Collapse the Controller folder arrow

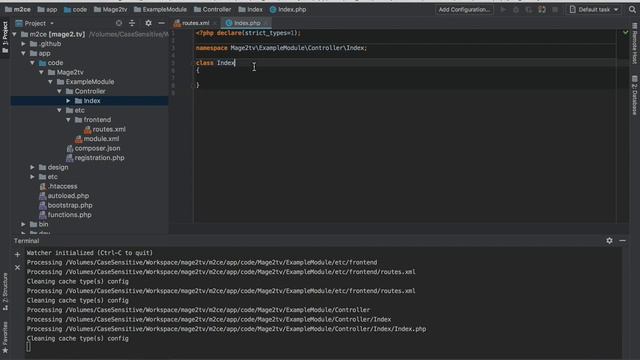(60, 91)
